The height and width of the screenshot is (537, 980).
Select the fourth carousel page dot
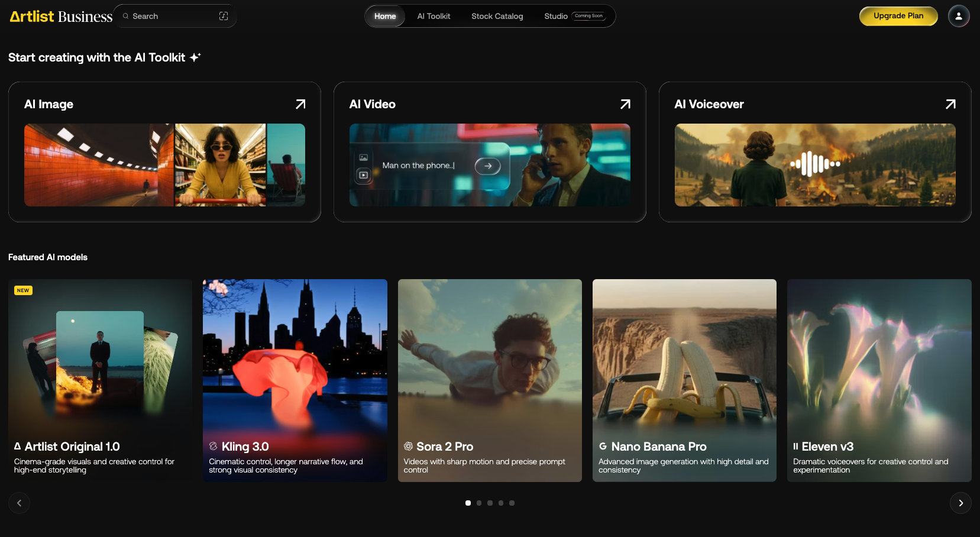click(501, 503)
